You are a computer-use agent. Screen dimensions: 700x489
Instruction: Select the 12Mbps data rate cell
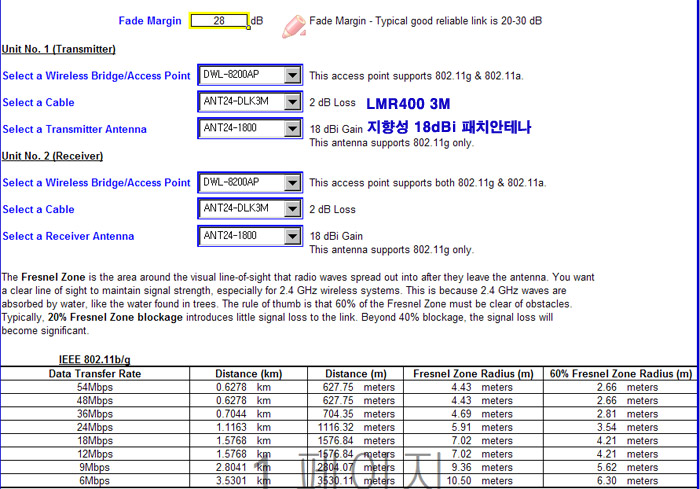pyautogui.click(x=95, y=454)
